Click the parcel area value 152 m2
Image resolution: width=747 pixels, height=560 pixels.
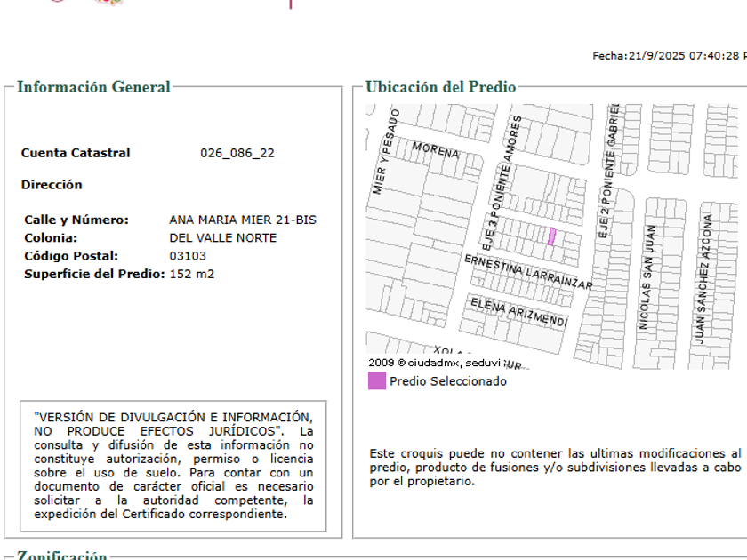click(191, 274)
